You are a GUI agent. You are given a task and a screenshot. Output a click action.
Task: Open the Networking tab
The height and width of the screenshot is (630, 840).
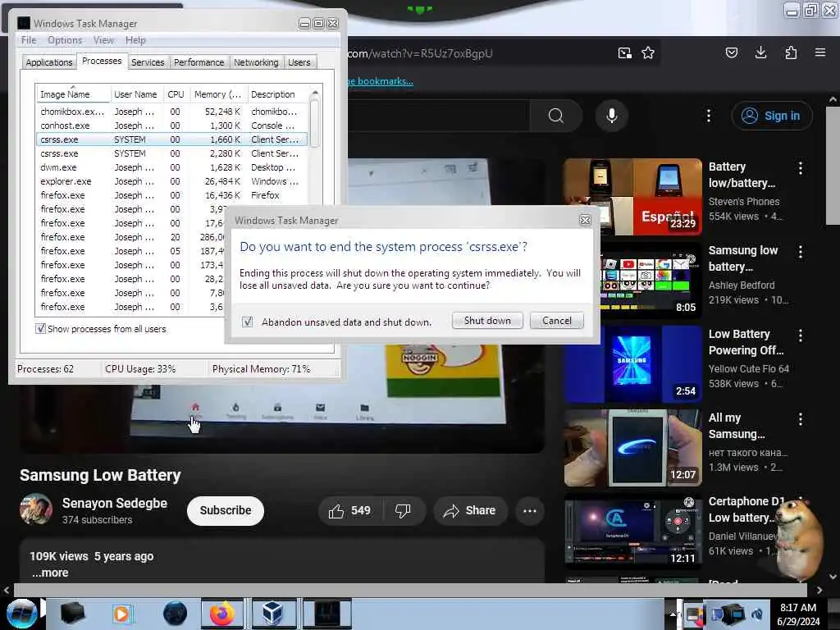pyautogui.click(x=256, y=62)
